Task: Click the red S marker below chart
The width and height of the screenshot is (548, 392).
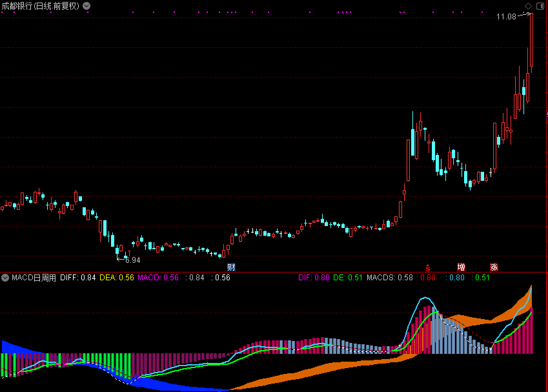Action: (x=427, y=267)
